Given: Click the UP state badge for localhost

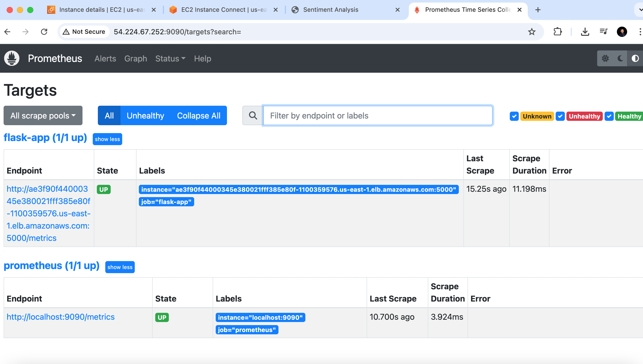Looking at the screenshot, I should [x=162, y=317].
